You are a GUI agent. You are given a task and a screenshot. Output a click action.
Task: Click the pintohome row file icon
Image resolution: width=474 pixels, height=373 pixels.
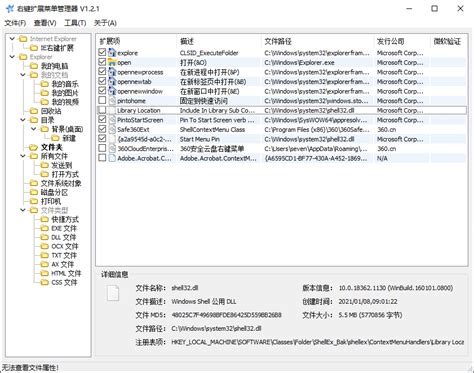pyautogui.click(x=112, y=101)
